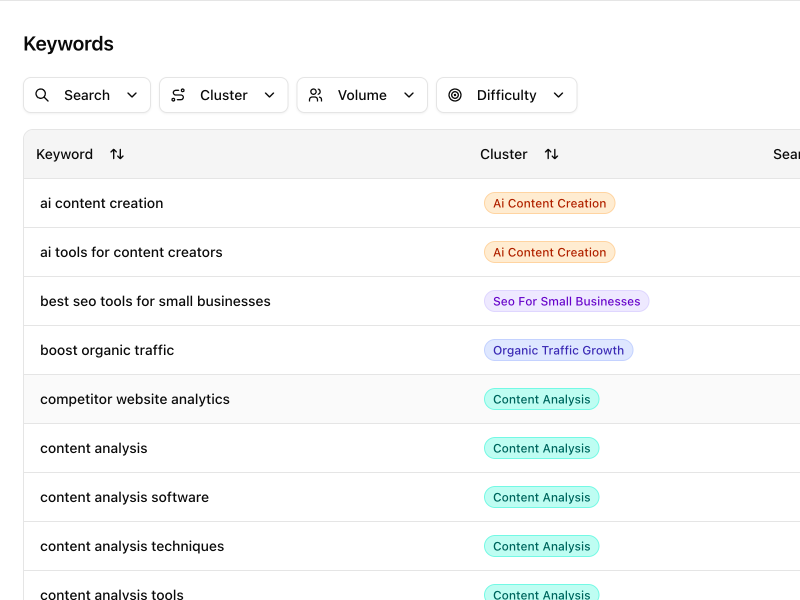
Task: Sort table by Cluster column arrows
Action: pyautogui.click(x=551, y=154)
